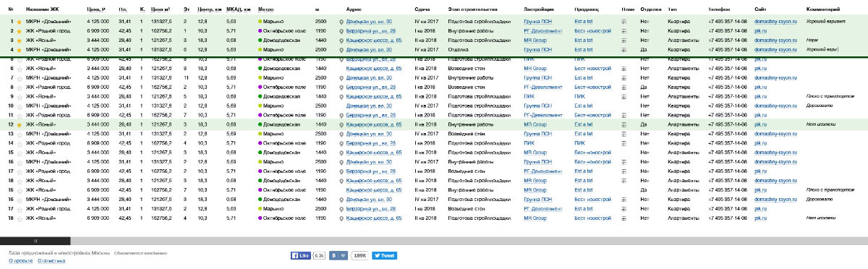
Task: Open the floor plan icon in row 1
Action: (624, 22)
